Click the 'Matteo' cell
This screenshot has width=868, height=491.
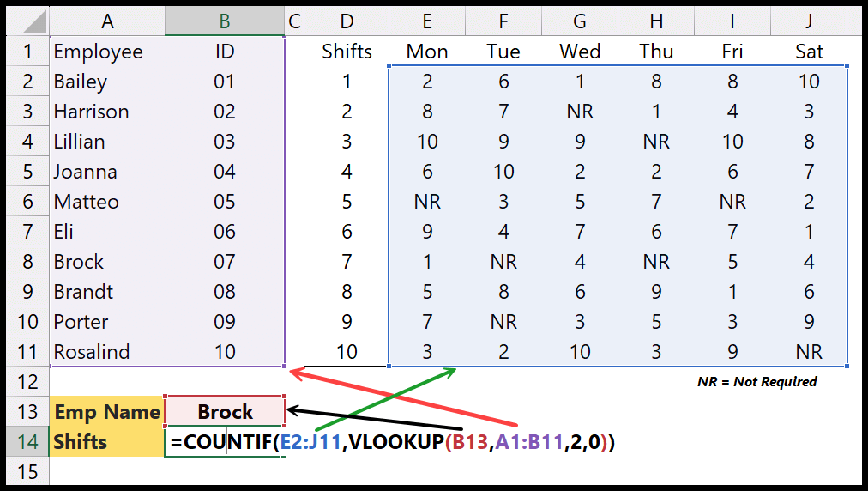(107, 202)
